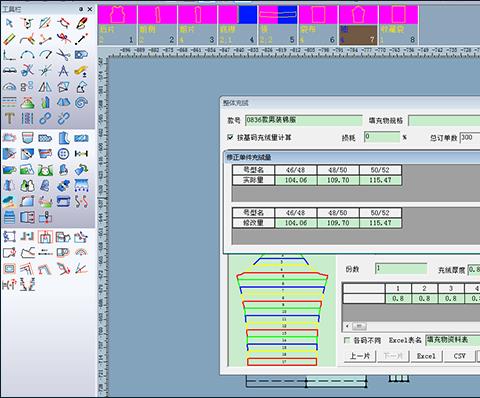The height and width of the screenshot is (398, 480).
Task: Select the chain link tool
Action: [x=45, y=118]
